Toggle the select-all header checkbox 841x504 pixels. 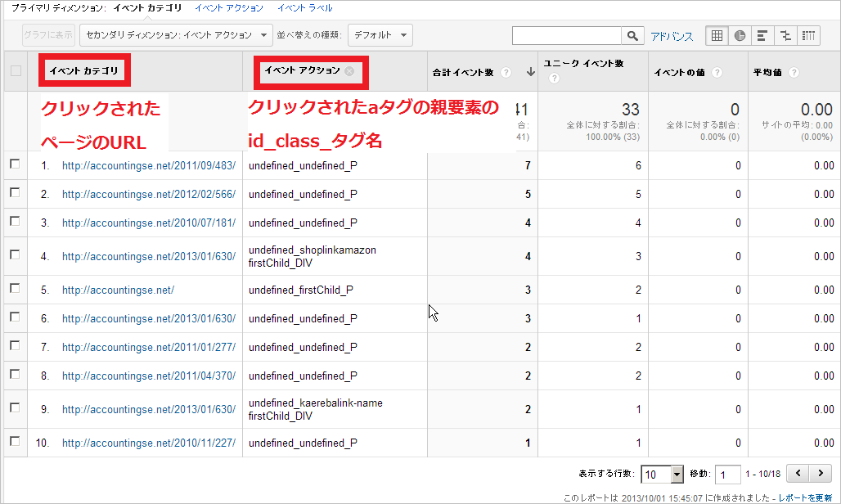tap(16, 71)
